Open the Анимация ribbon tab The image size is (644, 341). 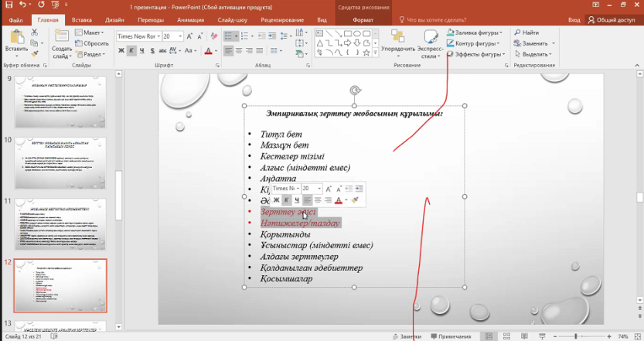point(190,19)
